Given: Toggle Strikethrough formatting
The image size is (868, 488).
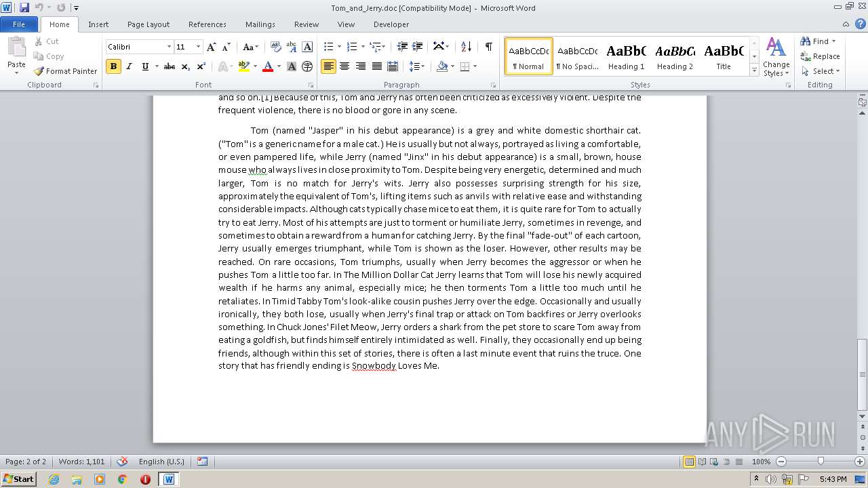Looking at the screenshot, I should pos(170,66).
